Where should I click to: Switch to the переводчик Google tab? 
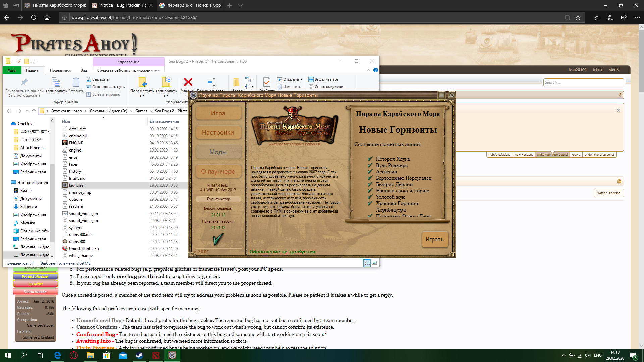[x=191, y=5]
